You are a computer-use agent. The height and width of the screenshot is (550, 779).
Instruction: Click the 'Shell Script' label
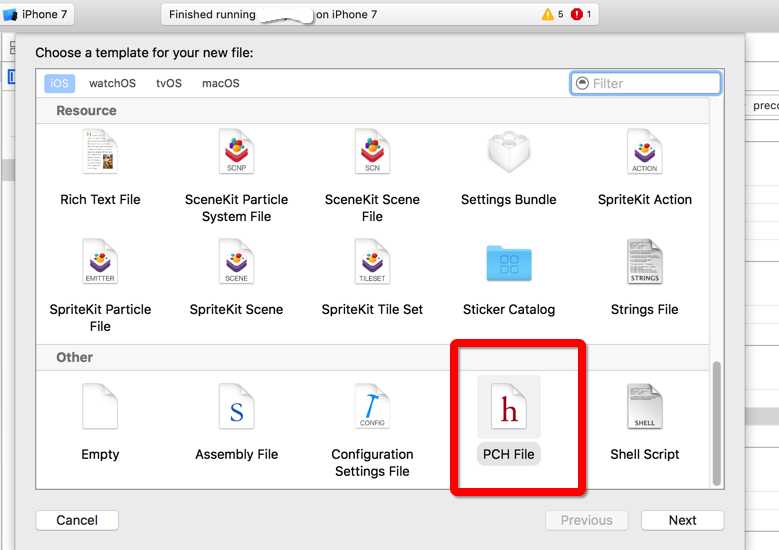pyautogui.click(x=644, y=454)
